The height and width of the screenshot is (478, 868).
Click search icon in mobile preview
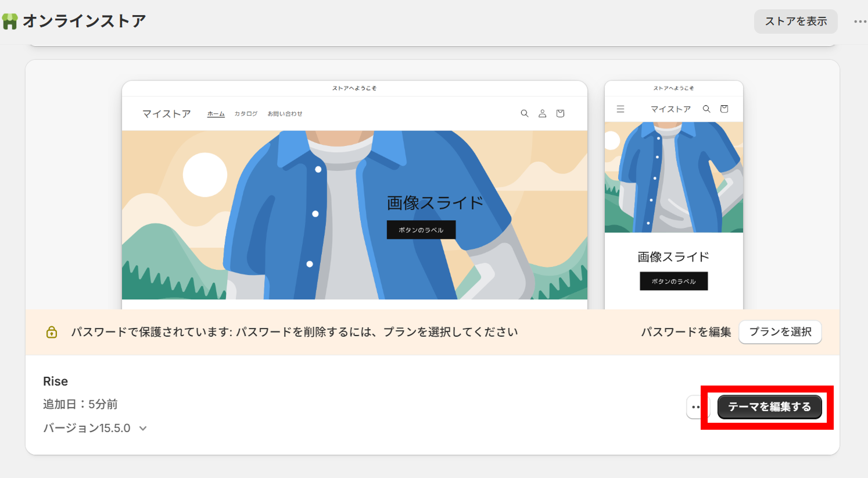click(706, 109)
